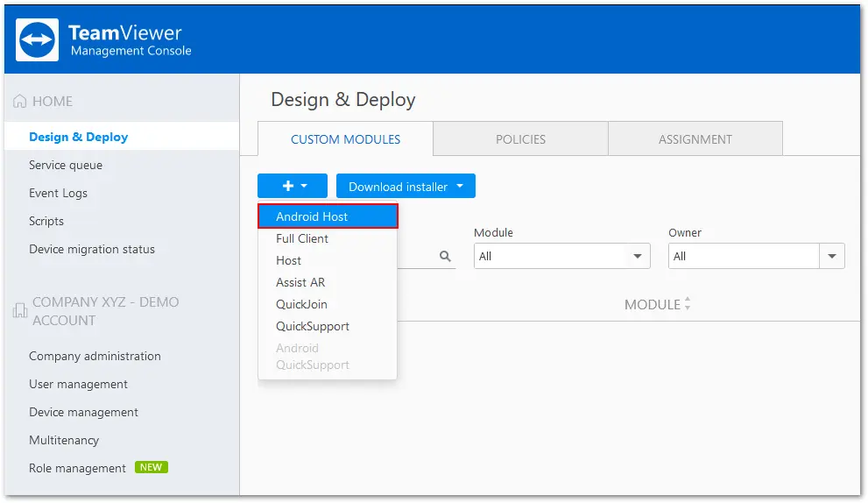Click the MODULE column sort arrows
The height and width of the screenshot is (503, 868).
click(688, 303)
